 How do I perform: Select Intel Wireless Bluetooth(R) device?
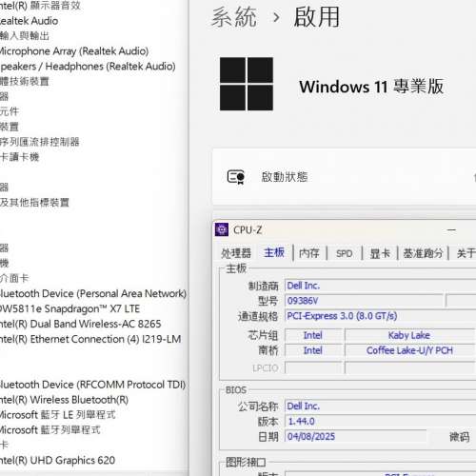pyautogui.click(x=64, y=400)
